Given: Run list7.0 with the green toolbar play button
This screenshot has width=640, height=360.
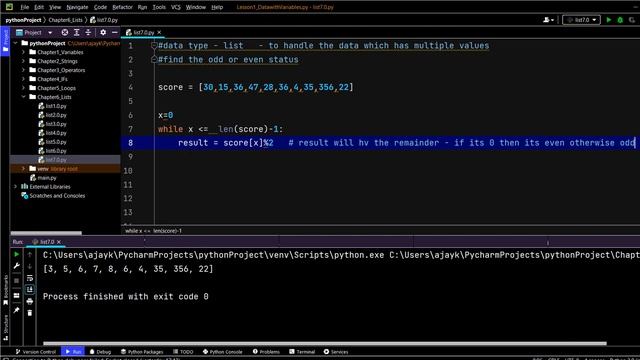Looking at the screenshot, I should point(609,20).
